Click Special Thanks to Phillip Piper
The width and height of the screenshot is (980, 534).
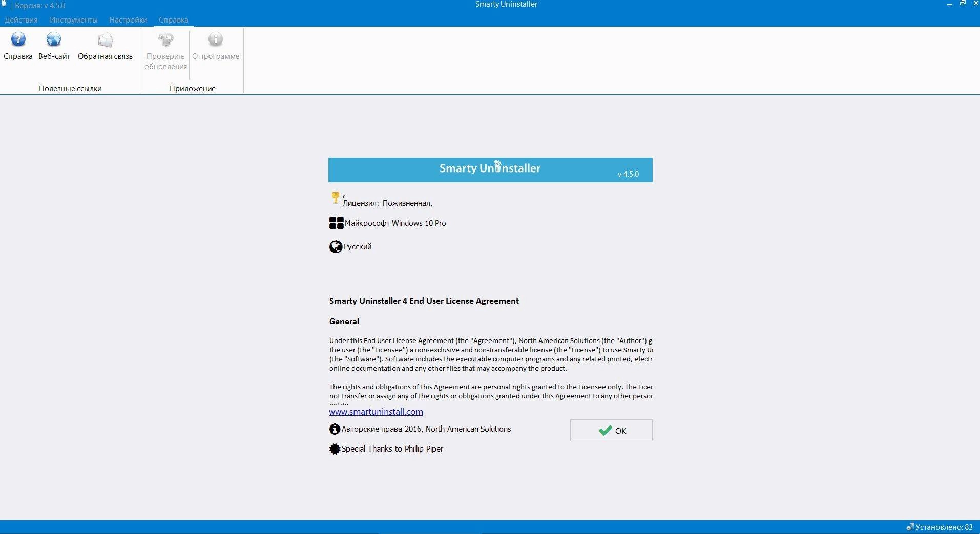click(x=392, y=449)
